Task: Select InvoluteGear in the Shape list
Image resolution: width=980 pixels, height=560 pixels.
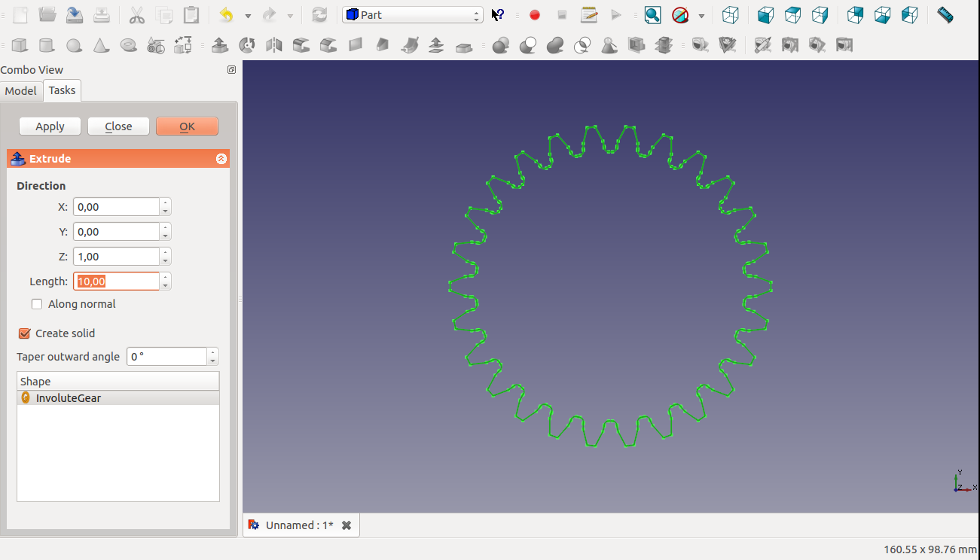Action: click(68, 398)
